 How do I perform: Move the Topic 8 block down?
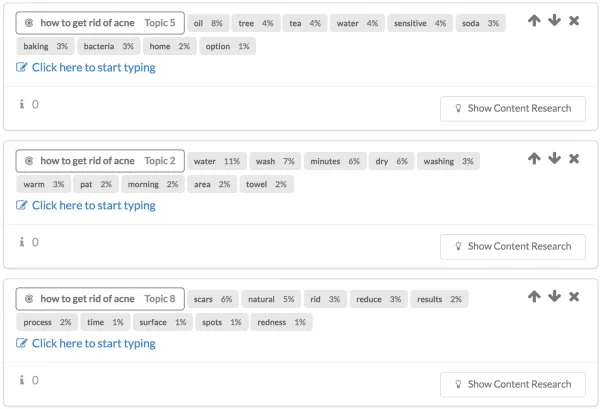click(x=554, y=297)
